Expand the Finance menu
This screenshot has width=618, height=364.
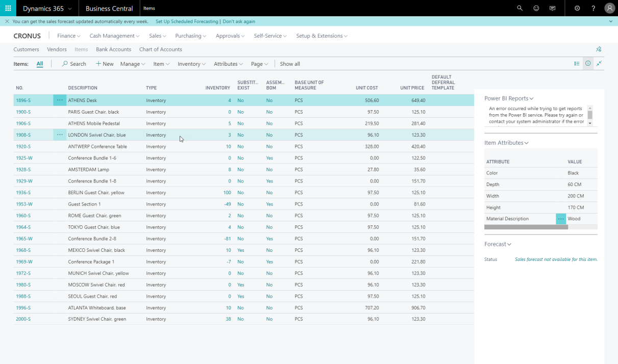tap(69, 36)
